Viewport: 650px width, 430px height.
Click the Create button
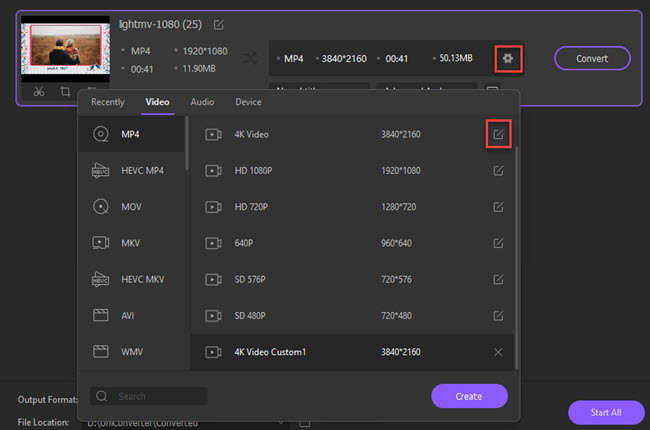469,396
